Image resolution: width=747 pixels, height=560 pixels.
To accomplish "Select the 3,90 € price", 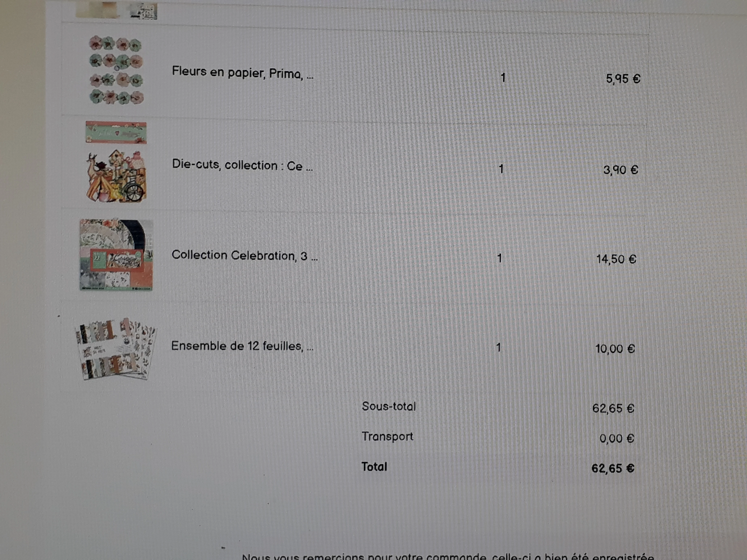I will coord(621,169).
